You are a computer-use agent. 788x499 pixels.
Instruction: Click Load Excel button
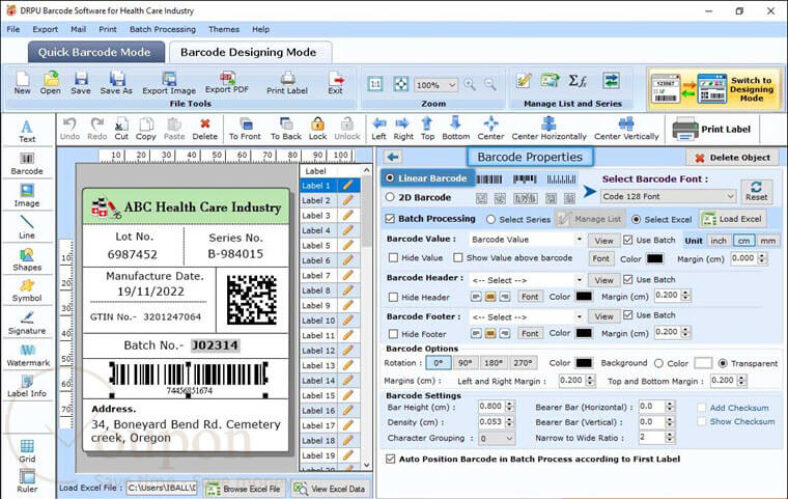click(734, 219)
